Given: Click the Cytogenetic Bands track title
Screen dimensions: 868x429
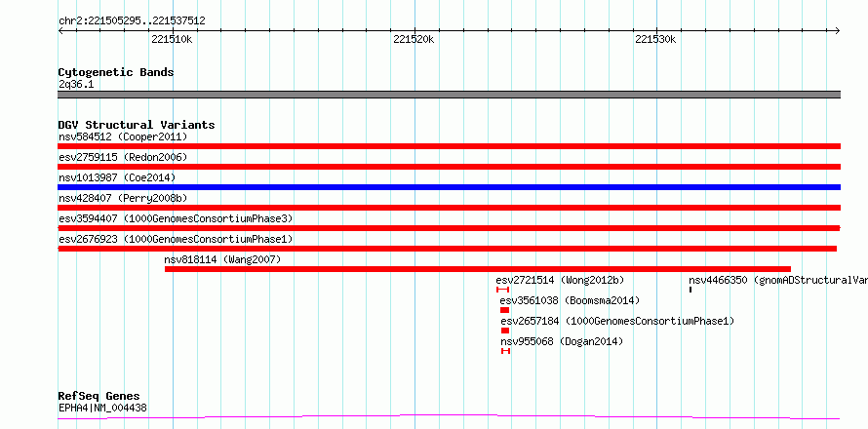Looking at the screenshot, I should 116,72.
